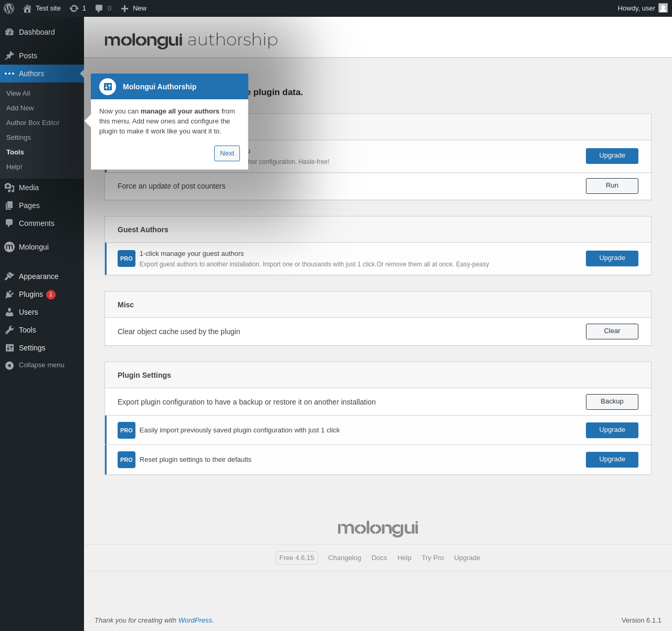The width and height of the screenshot is (672, 631).
Task: Go to the Dashboard menu label
Action: (37, 32)
